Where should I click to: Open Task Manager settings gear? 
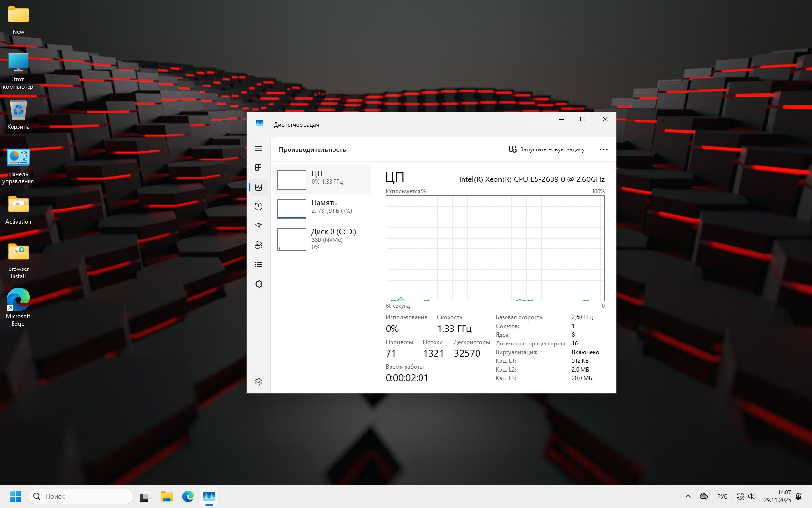pyautogui.click(x=259, y=382)
